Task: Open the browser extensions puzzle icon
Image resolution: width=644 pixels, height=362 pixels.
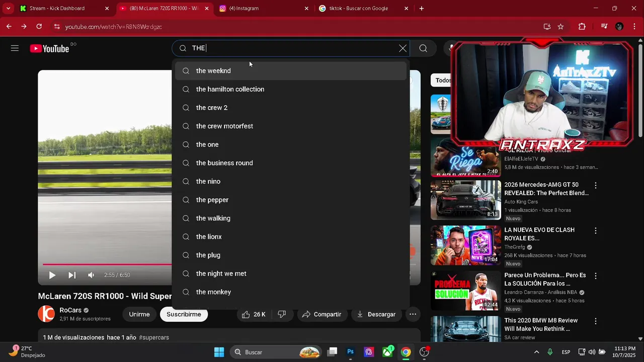Action: (x=582, y=27)
